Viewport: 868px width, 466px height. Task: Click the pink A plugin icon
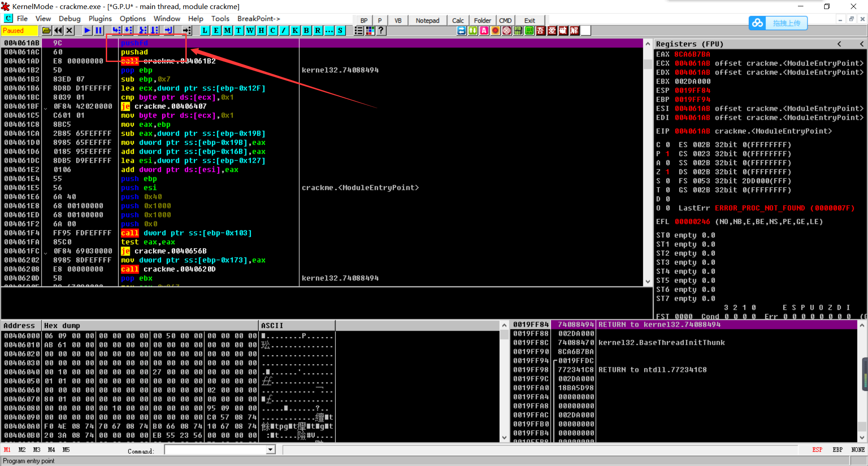pos(484,30)
